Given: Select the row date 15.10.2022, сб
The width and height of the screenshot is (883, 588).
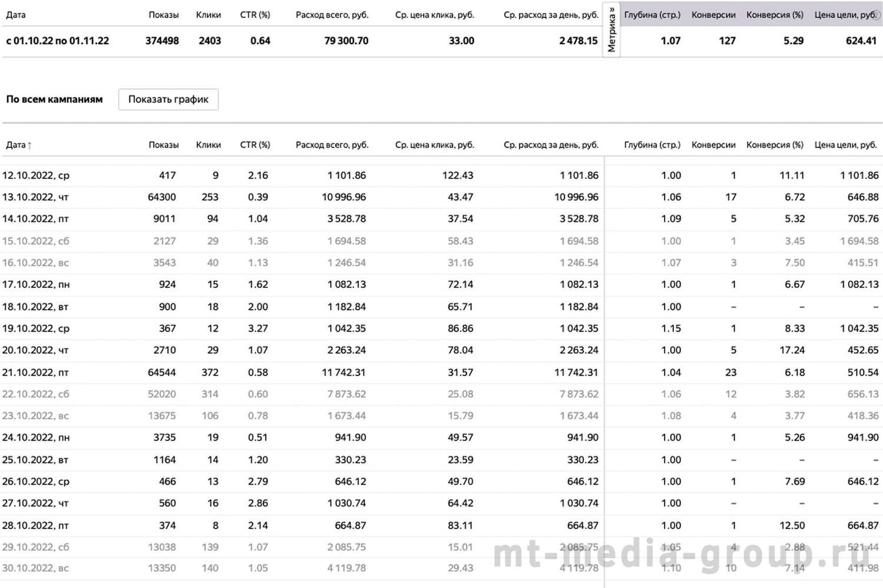Looking at the screenshot, I should coord(35,241).
